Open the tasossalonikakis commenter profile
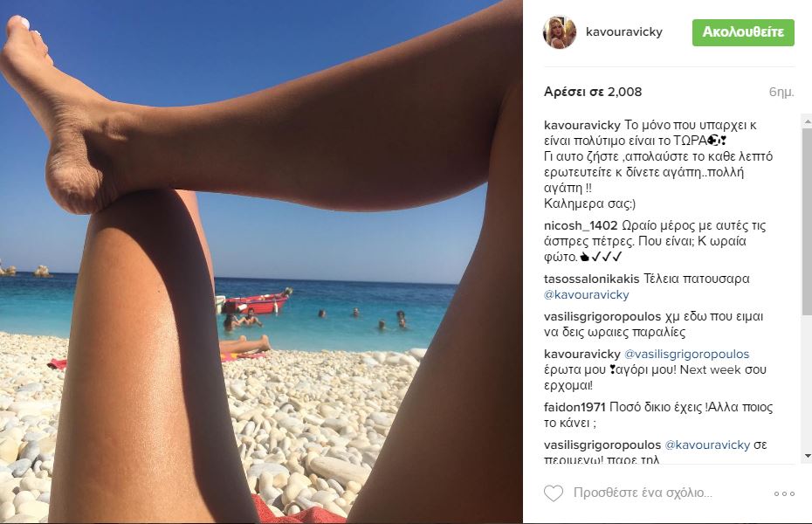812x524 pixels. click(x=591, y=279)
